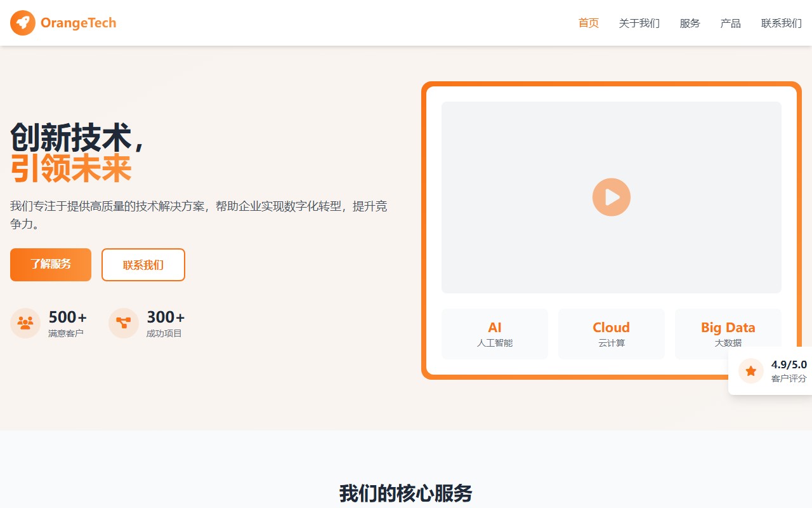Open the 首页 menu item
This screenshot has width=812, height=508.
(x=588, y=23)
